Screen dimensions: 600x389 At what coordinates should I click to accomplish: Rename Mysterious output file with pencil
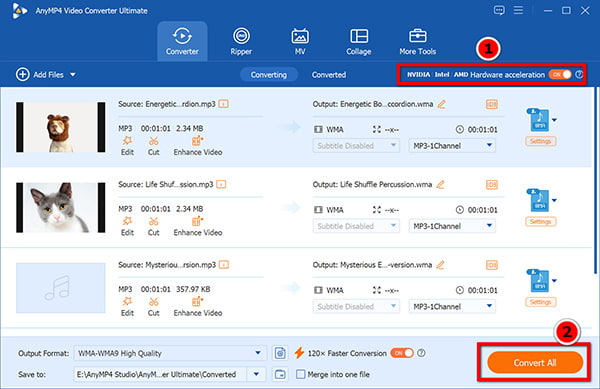440,265
